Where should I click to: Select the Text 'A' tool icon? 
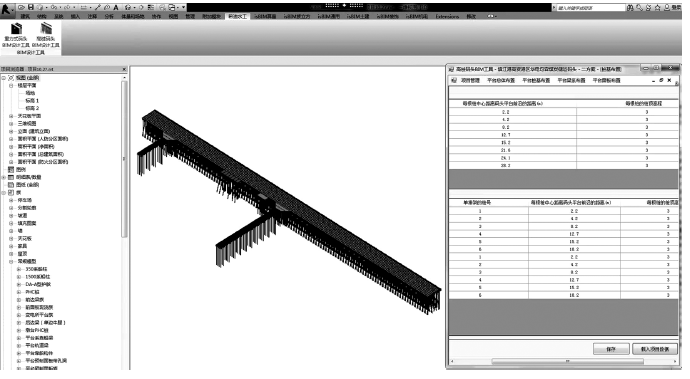(x=116, y=7)
